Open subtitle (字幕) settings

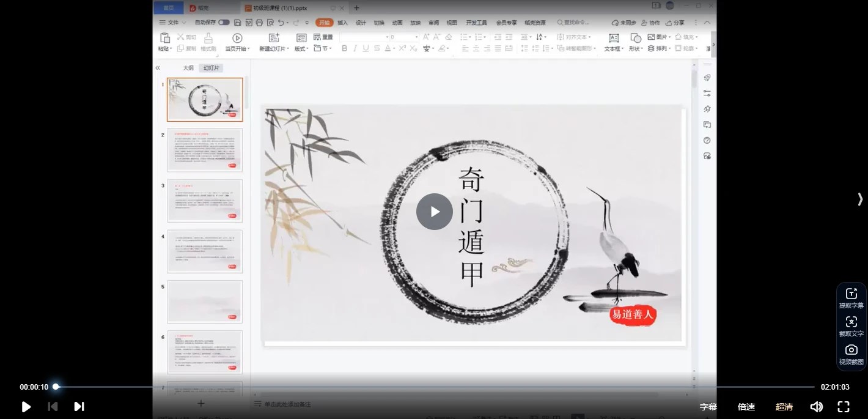click(x=708, y=407)
